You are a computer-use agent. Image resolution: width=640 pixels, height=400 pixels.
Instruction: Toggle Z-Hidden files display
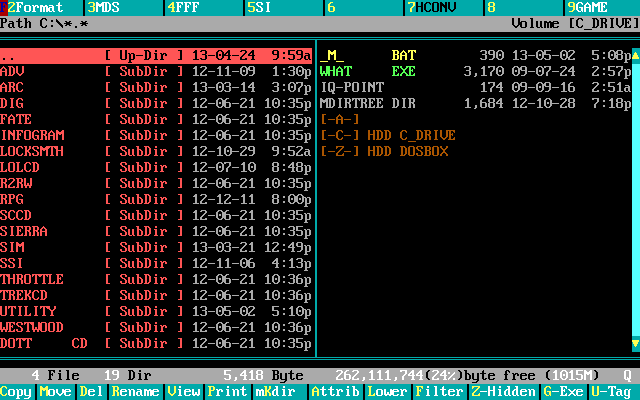[x=503, y=392]
